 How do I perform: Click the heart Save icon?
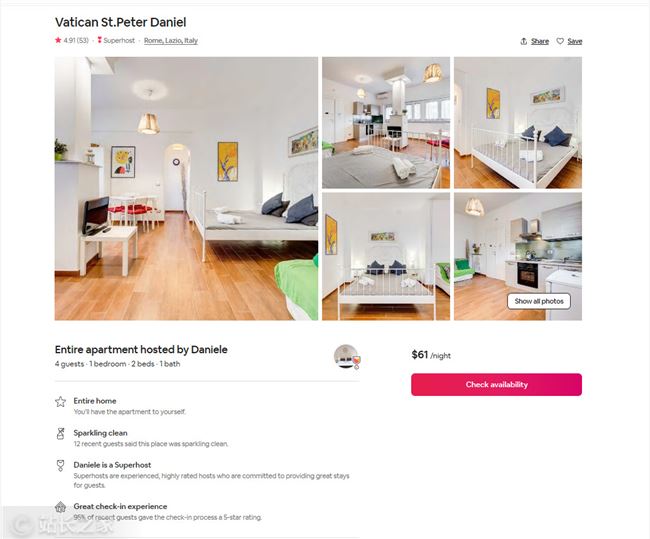coord(560,41)
